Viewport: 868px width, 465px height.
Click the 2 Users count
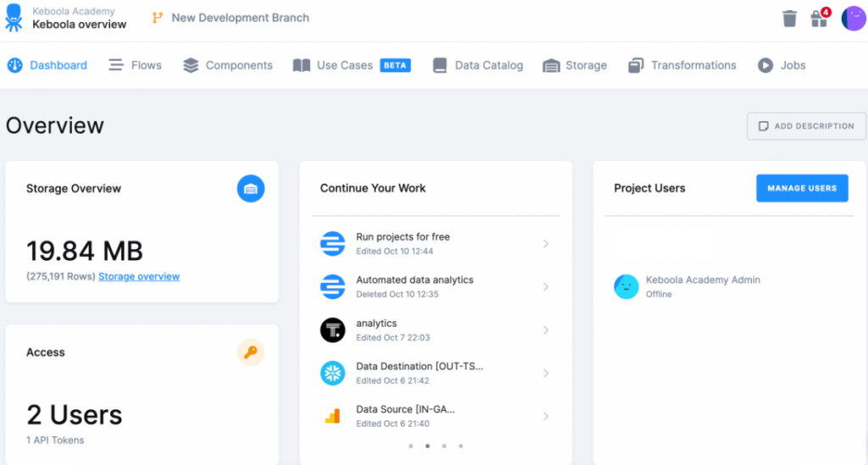point(75,415)
